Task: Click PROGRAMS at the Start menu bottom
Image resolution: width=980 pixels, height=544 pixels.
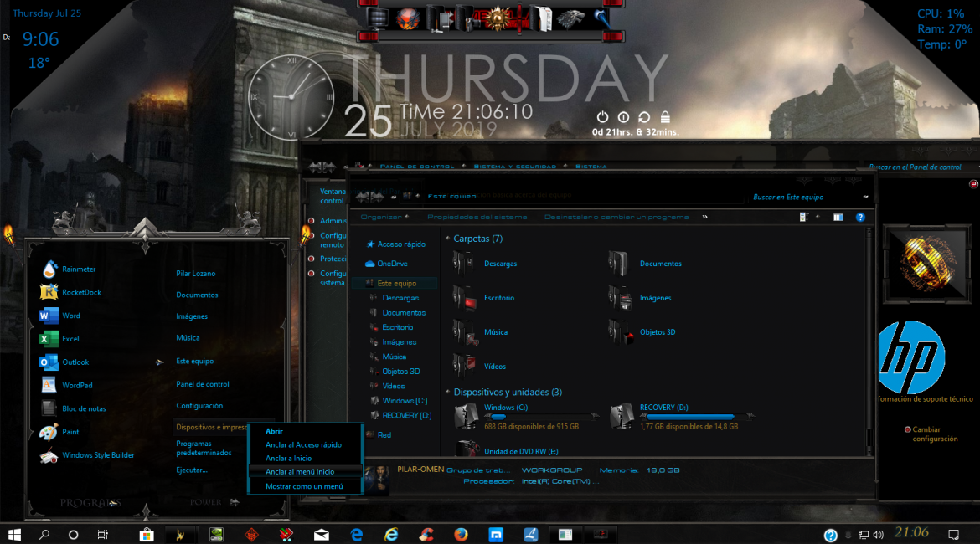Action: [x=90, y=503]
